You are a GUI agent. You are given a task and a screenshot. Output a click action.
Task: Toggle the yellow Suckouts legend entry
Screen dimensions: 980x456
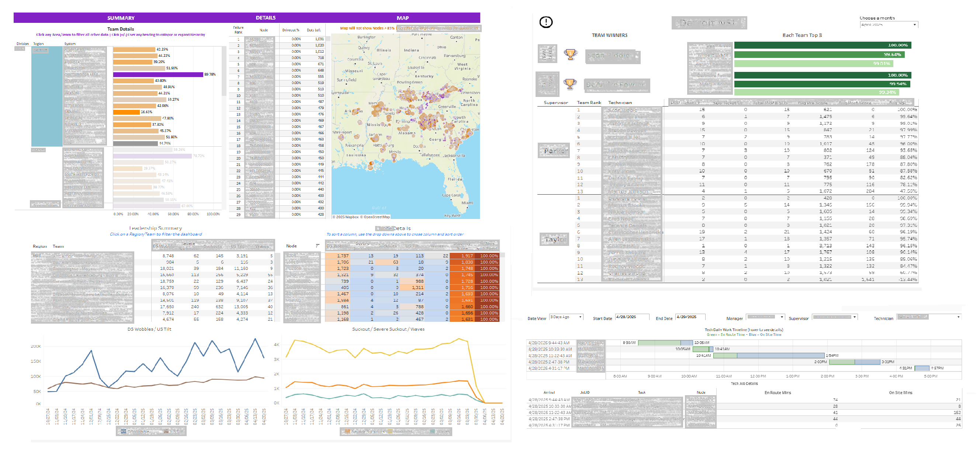click(390, 431)
